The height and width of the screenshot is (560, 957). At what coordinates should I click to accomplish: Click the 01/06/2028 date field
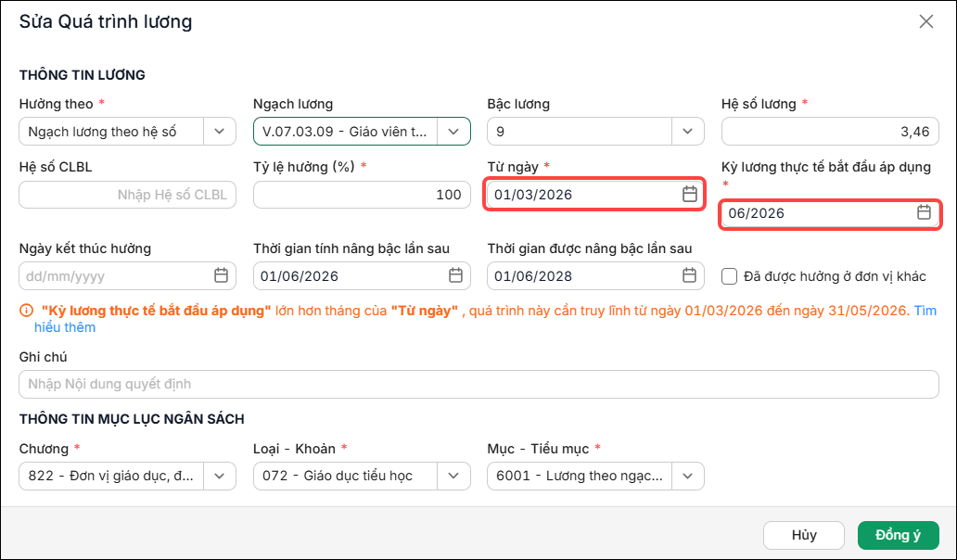tap(595, 275)
